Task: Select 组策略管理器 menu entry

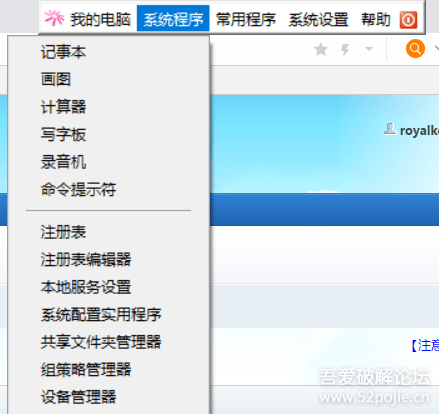Action: [109, 369]
